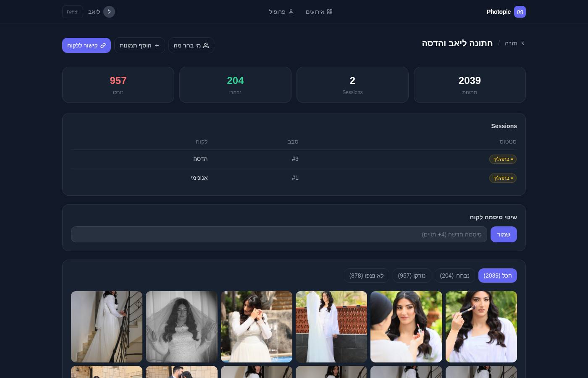Open photo of bride adjusting earring outdoors
The height and width of the screenshot is (378, 588).
pos(257,327)
